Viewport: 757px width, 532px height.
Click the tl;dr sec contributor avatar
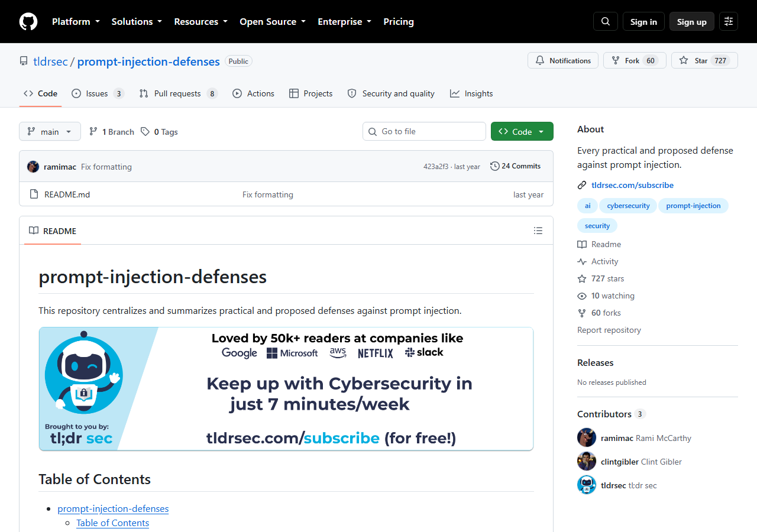[587, 485]
